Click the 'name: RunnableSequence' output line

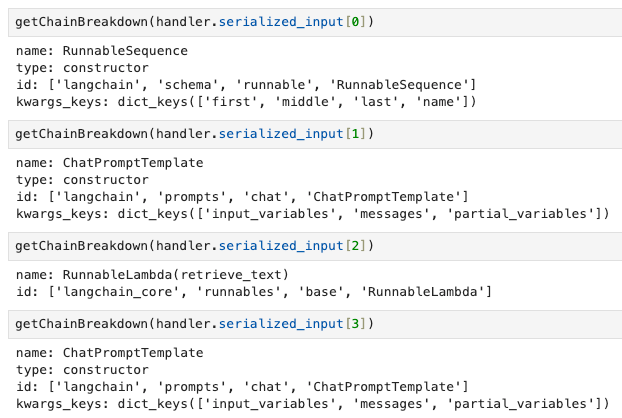point(102,51)
